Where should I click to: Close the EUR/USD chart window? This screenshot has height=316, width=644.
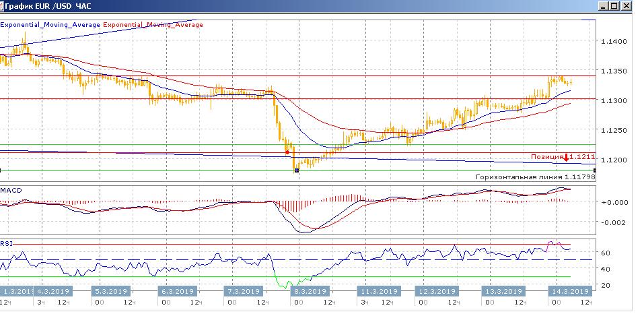627,6
